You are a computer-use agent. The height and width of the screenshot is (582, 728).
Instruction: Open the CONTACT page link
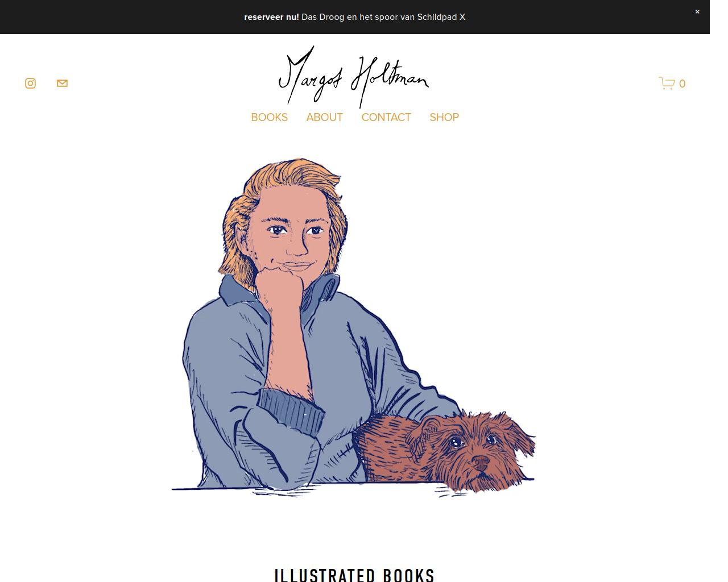(x=386, y=117)
